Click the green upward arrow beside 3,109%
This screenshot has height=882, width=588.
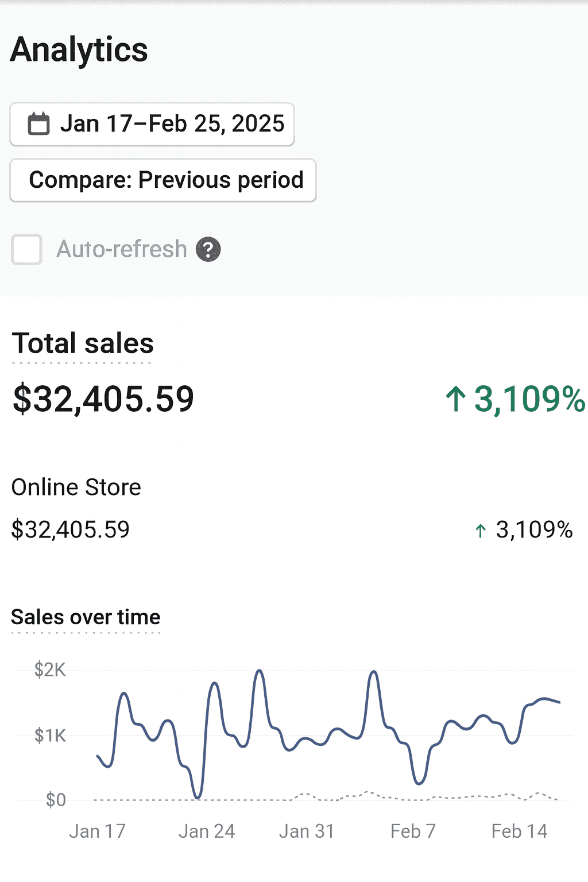[x=457, y=400]
